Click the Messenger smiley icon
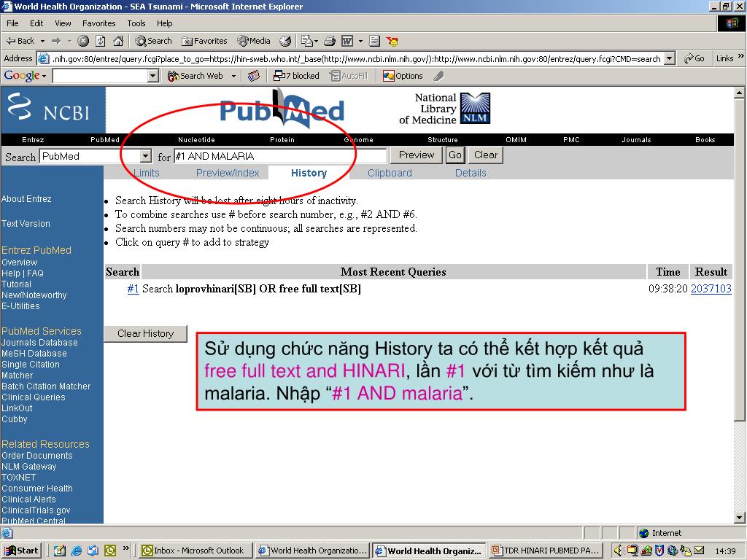 pos(392,42)
